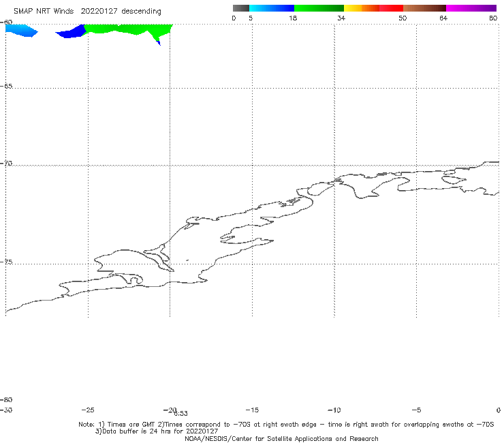Screen dimensions: 504x443
Task: Click the longitude label '-30'
Action: point(6,410)
